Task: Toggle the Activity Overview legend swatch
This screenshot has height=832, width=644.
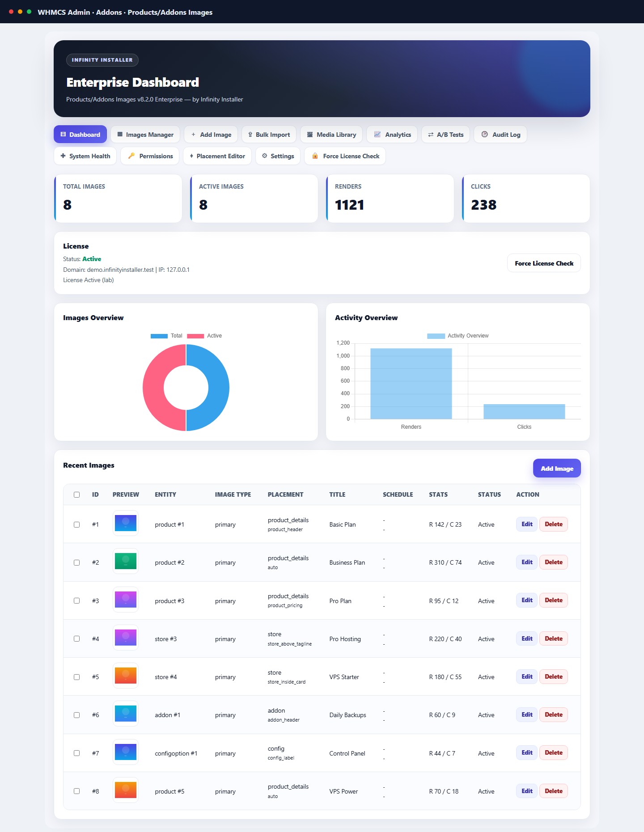Action: (x=436, y=336)
